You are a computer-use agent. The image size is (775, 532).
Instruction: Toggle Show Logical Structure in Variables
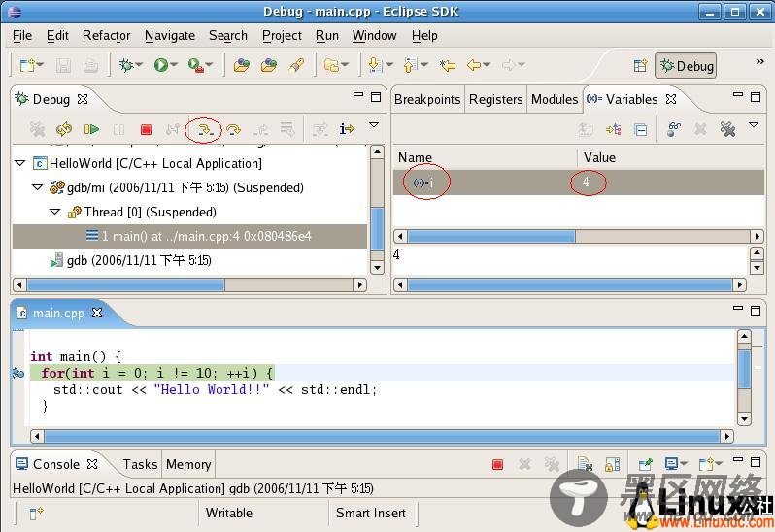tap(614, 129)
